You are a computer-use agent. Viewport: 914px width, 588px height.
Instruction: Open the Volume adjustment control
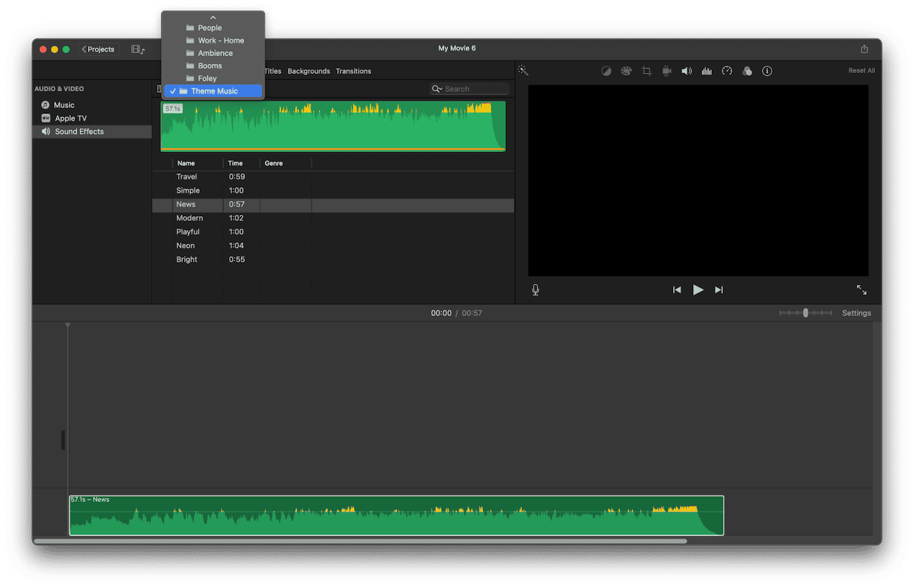[x=686, y=70]
